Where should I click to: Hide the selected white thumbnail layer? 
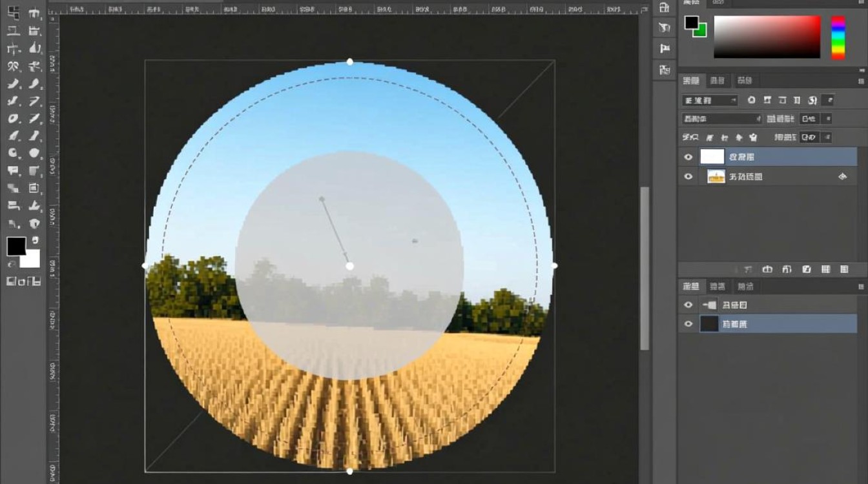[x=688, y=157]
